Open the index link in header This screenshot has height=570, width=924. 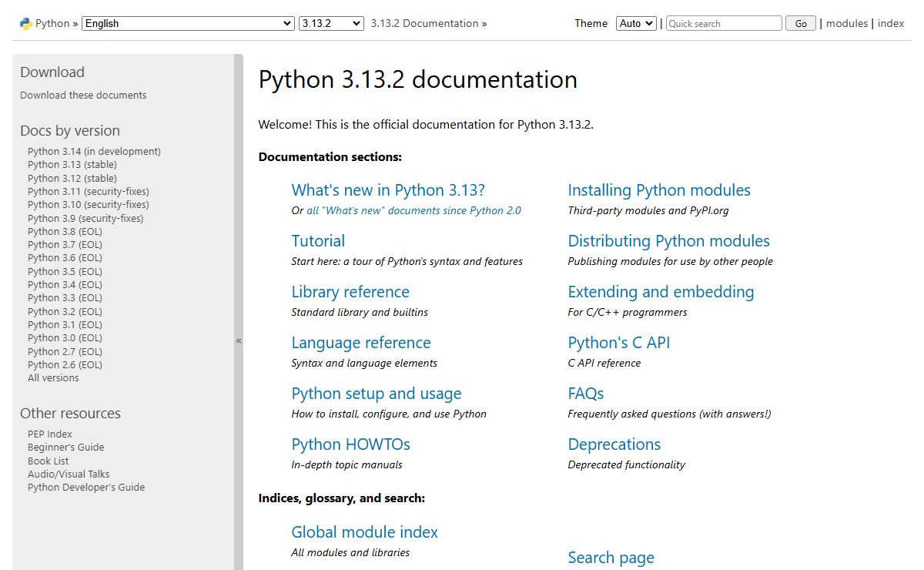click(891, 23)
